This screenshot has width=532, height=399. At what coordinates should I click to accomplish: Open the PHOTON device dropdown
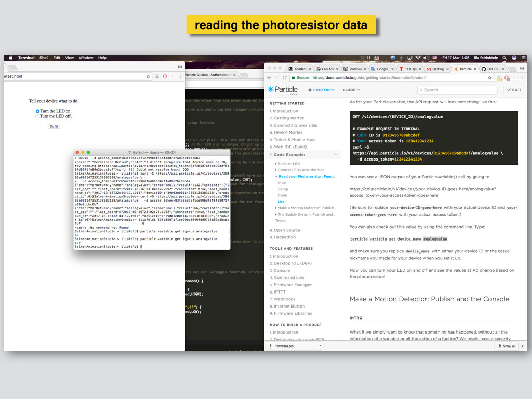[x=321, y=90]
